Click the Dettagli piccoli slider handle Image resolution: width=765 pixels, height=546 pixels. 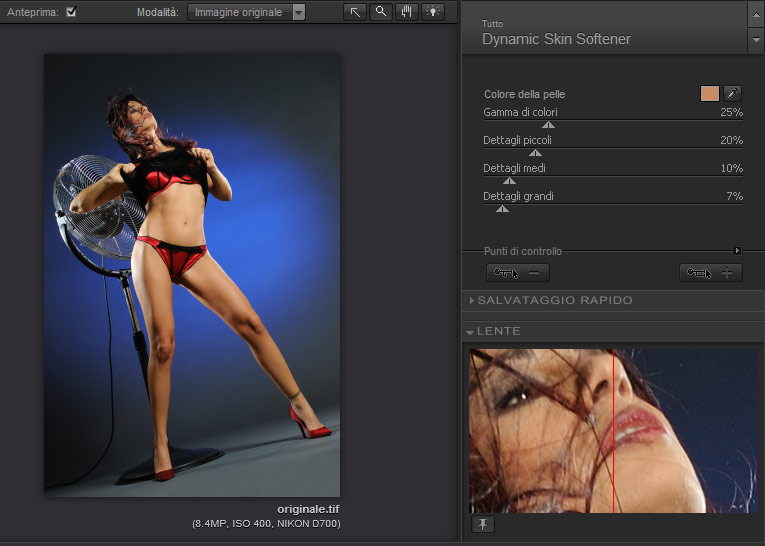(535, 153)
